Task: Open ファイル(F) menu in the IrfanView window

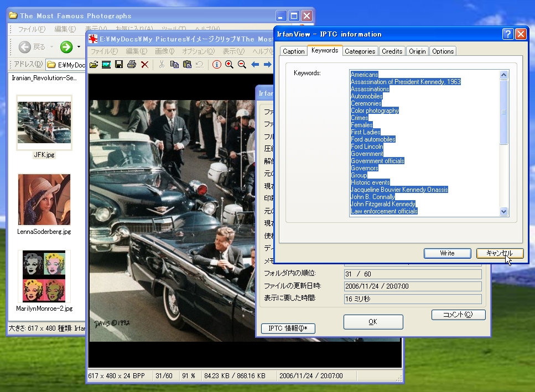Action: tap(104, 51)
